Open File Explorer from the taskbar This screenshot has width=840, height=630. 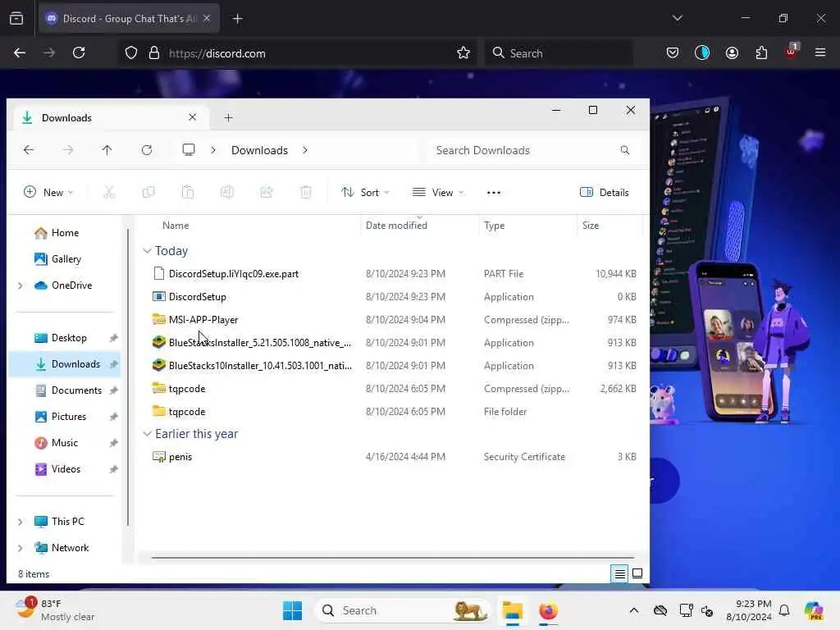click(x=512, y=610)
